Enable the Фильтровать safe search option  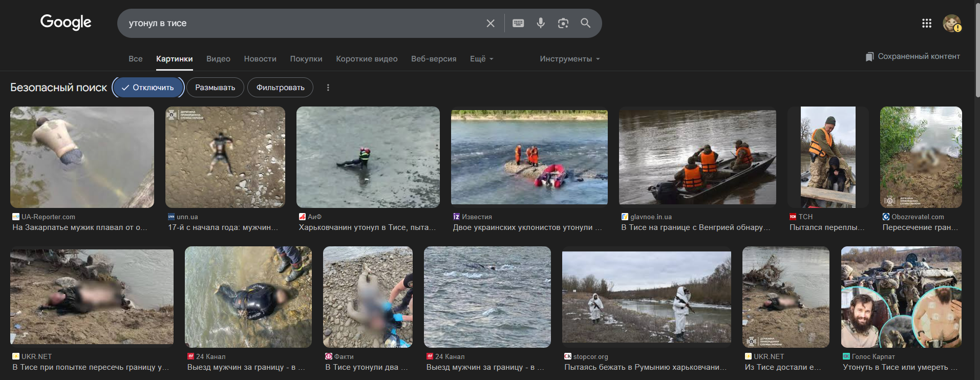(280, 88)
